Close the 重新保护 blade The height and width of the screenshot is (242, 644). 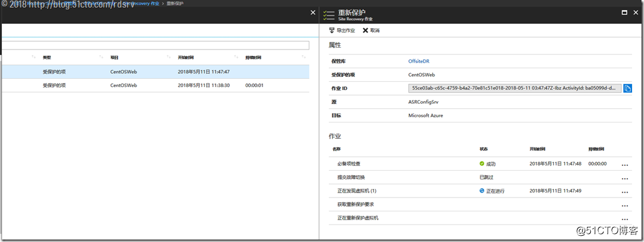click(x=636, y=13)
